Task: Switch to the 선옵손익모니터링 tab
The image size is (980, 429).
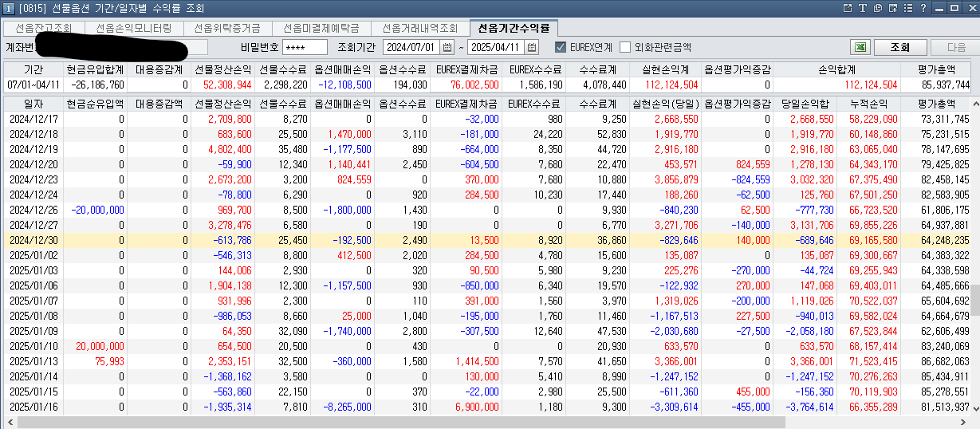Action: click(x=133, y=28)
